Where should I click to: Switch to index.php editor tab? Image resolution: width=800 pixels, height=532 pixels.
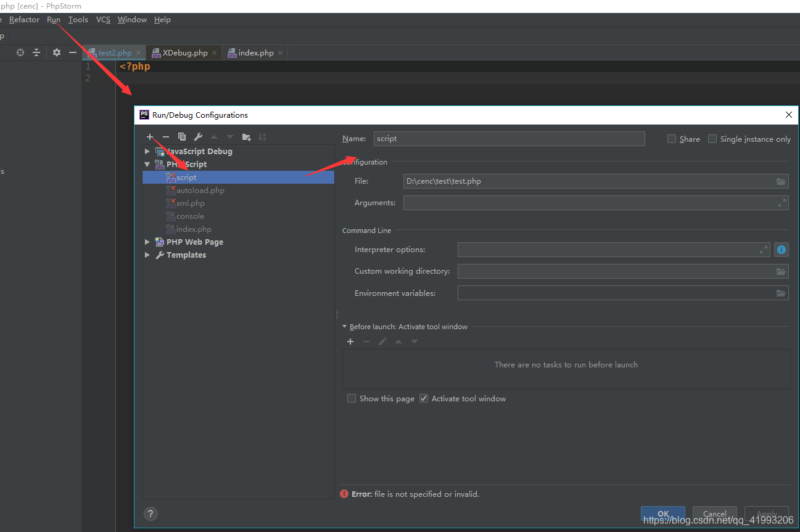(x=256, y=53)
